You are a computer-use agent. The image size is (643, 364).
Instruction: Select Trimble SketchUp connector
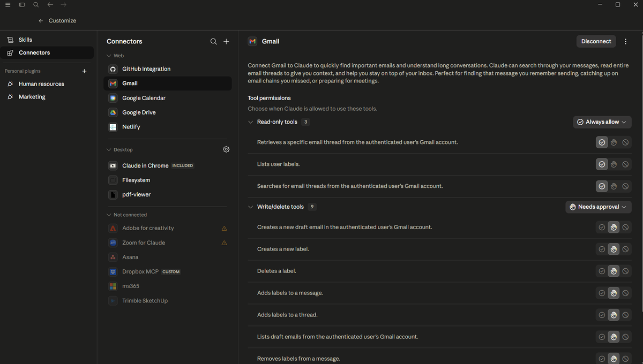point(168,300)
